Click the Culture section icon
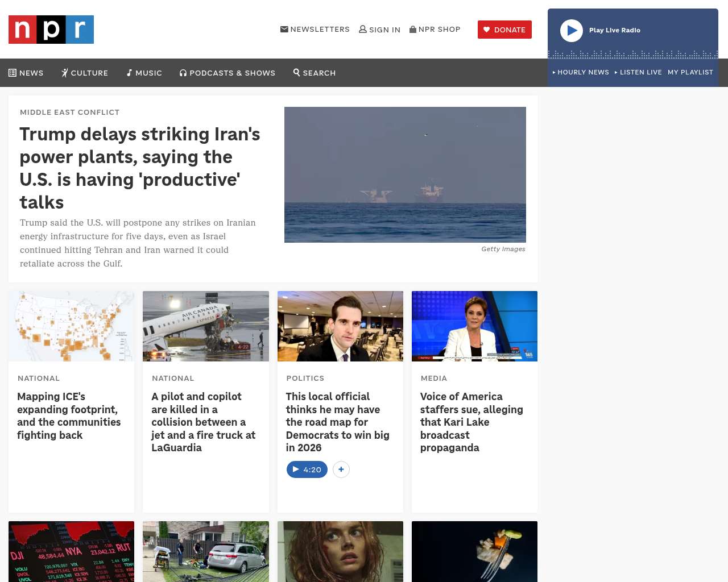 point(65,73)
